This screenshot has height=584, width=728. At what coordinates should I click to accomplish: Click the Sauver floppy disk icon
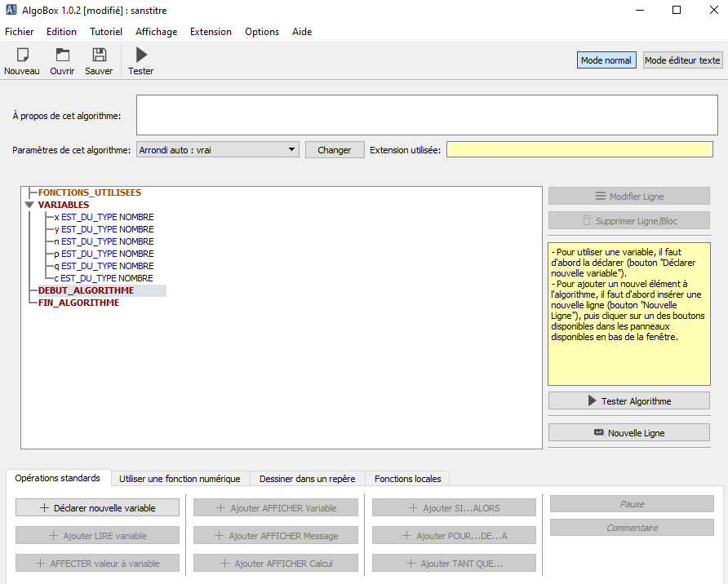pos(99,55)
